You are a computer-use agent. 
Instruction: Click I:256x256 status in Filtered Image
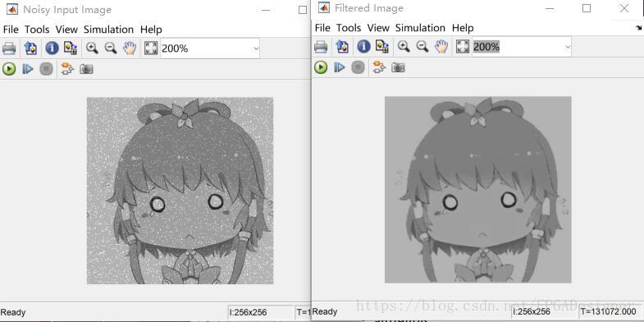coord(531,311)
